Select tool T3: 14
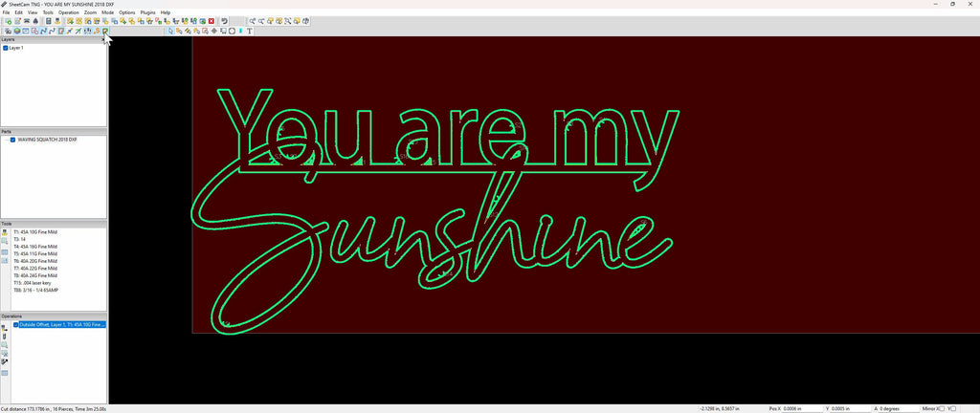 [19, 239]
